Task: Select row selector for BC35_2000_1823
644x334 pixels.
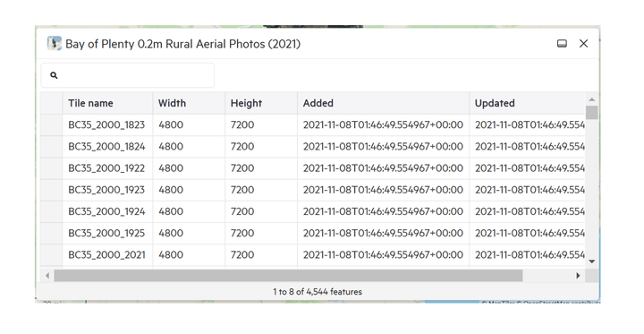Action: (x=52, y=124)
